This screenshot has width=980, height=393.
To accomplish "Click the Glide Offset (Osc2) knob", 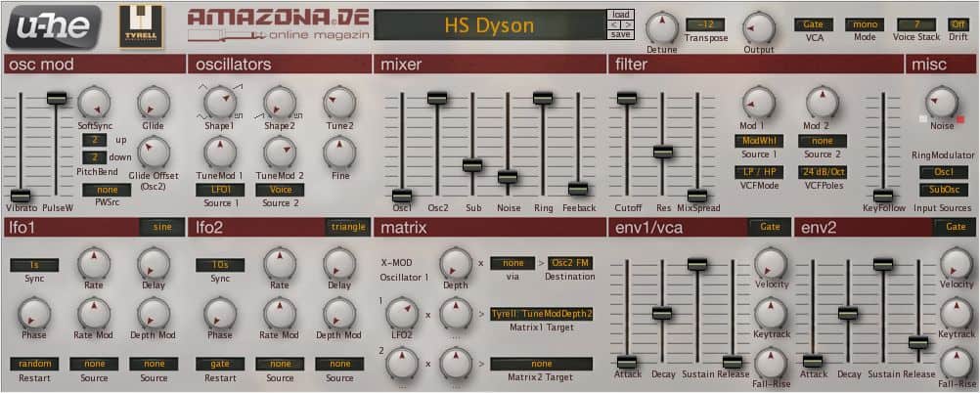I will (154, 152).
